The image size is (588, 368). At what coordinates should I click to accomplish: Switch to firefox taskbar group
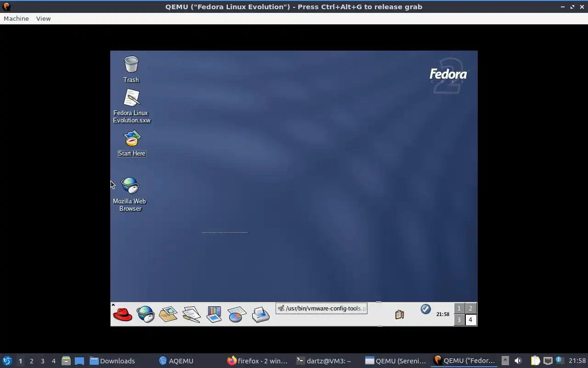(257, 361)
